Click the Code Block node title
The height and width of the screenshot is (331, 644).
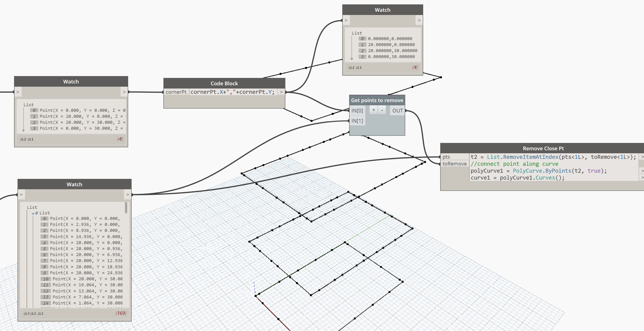224,83
